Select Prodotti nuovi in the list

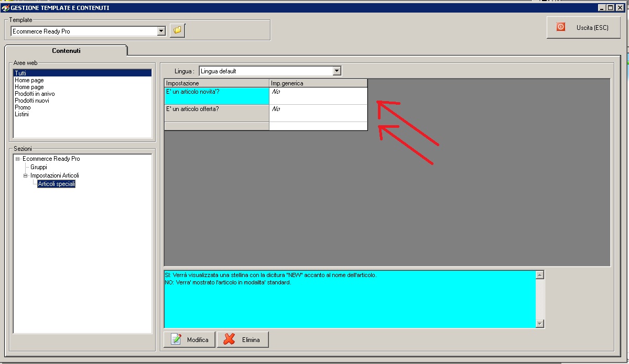point(82,101)
